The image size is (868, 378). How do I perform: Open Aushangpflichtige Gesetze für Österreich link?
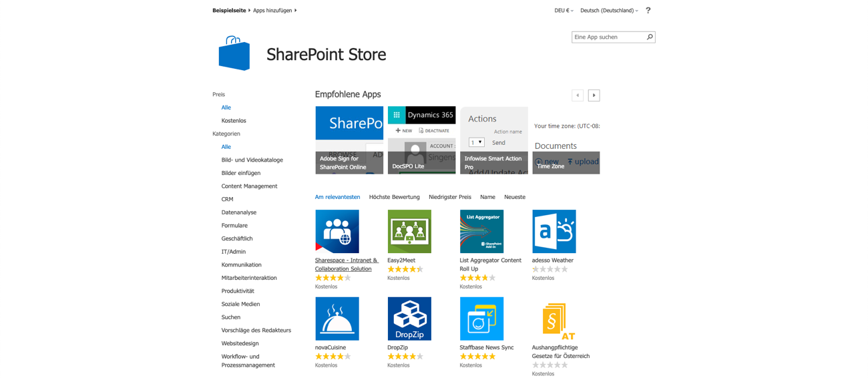pyautogui.click(x=561, y=351)
